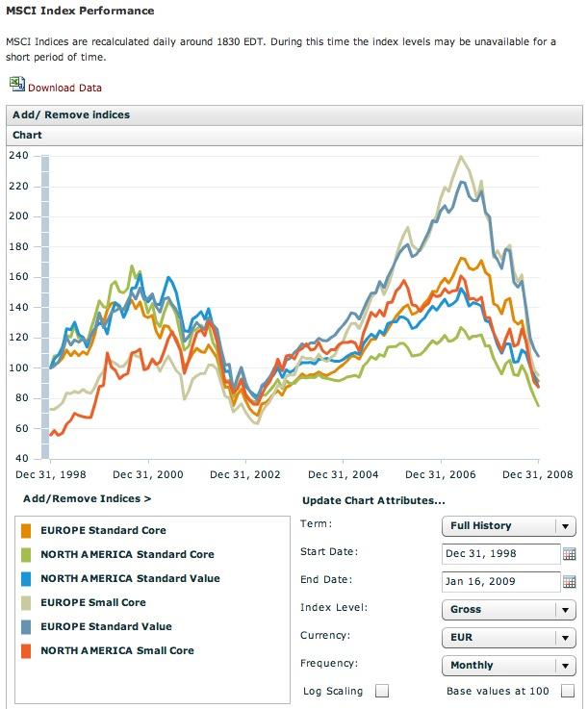Click the beige EUROPE Small Core swatch

tap(26, 602)
